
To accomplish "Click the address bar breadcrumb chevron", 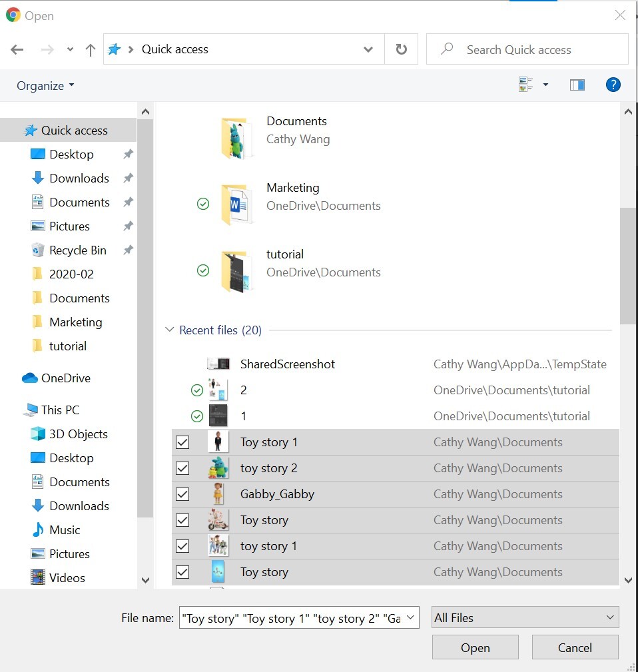I will click(x=131, y=50).
